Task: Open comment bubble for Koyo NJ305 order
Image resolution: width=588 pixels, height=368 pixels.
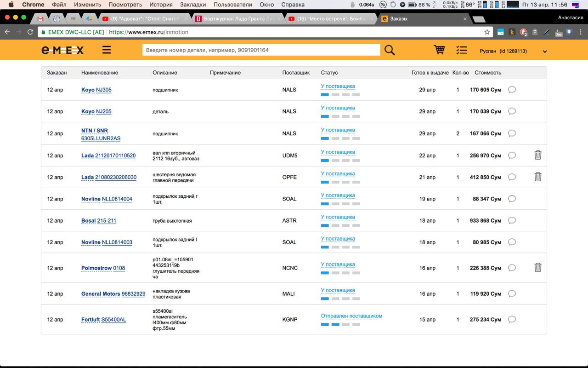Action: pos(512,90)
